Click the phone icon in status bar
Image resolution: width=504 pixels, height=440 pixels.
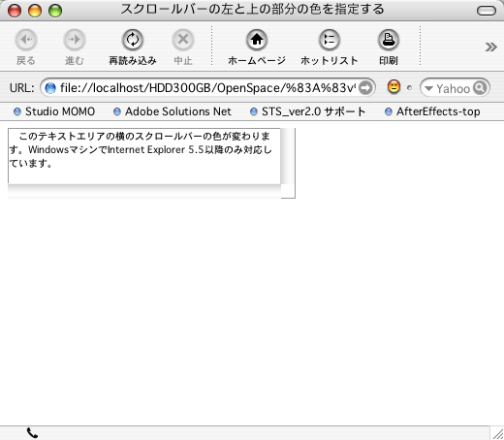(32, 433)
